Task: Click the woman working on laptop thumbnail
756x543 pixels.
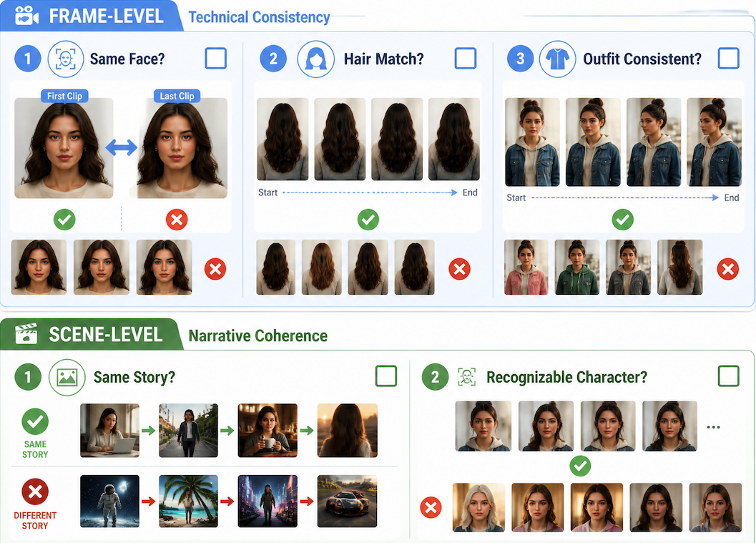Action: click(x=110, y=431)
